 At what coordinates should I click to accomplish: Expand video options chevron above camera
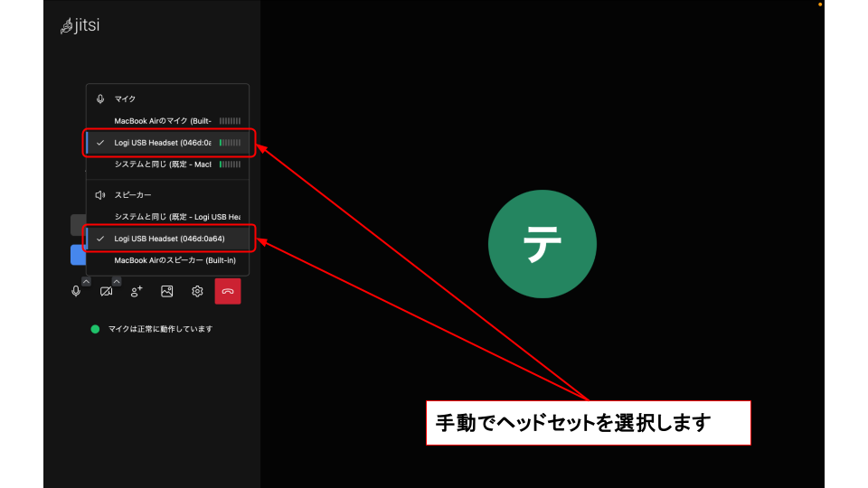[116, 281]
